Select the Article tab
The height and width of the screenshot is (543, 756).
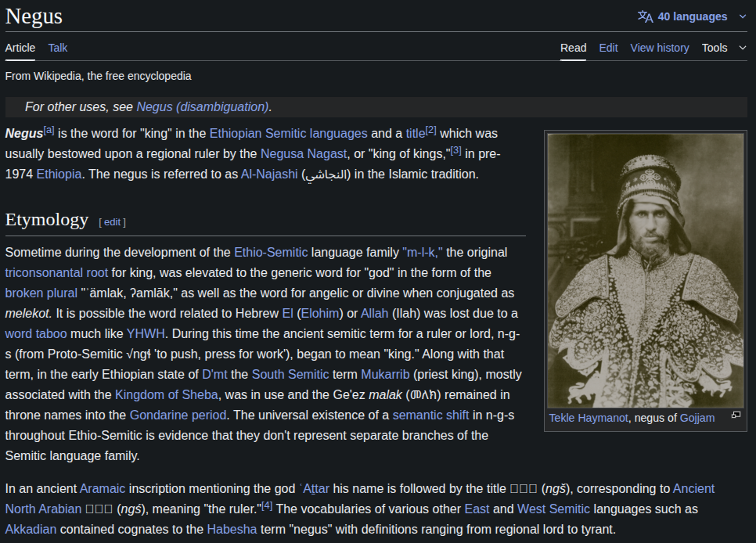tap(20, 48)
